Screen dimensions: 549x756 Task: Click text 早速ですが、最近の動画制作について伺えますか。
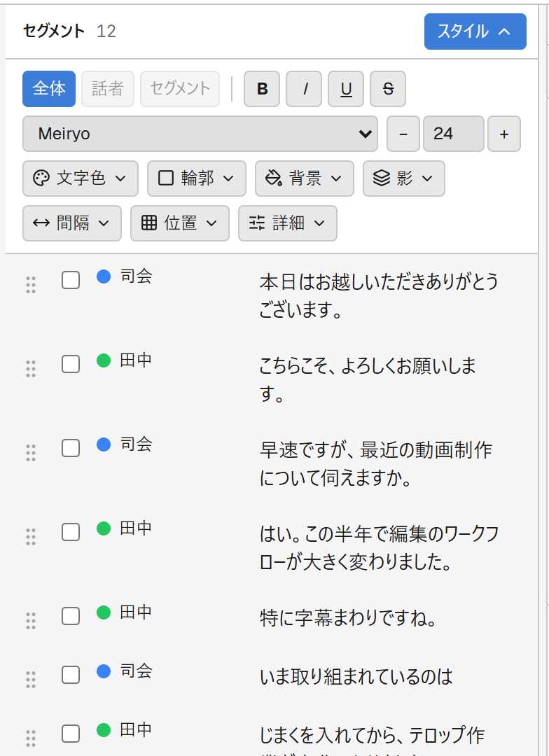click(376, 463)
